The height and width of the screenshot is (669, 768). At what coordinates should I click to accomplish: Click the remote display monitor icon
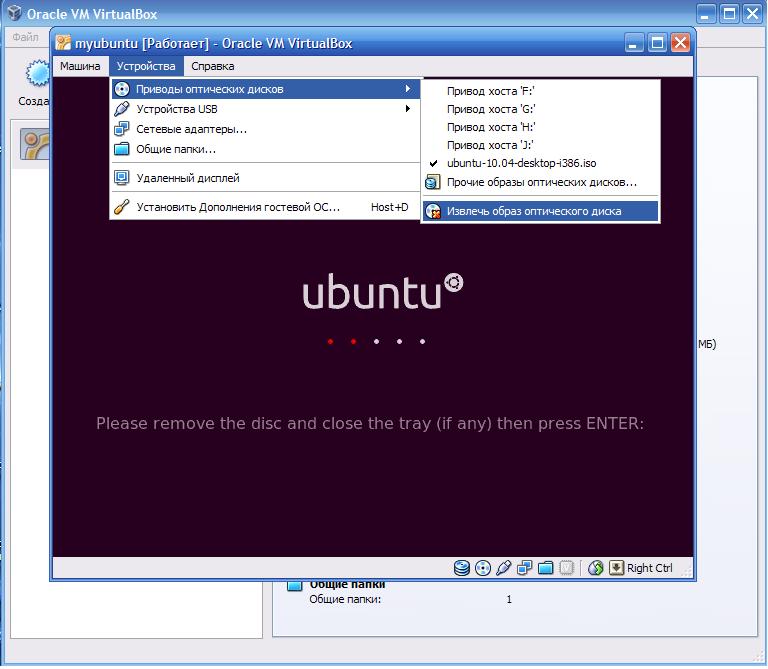121,177
